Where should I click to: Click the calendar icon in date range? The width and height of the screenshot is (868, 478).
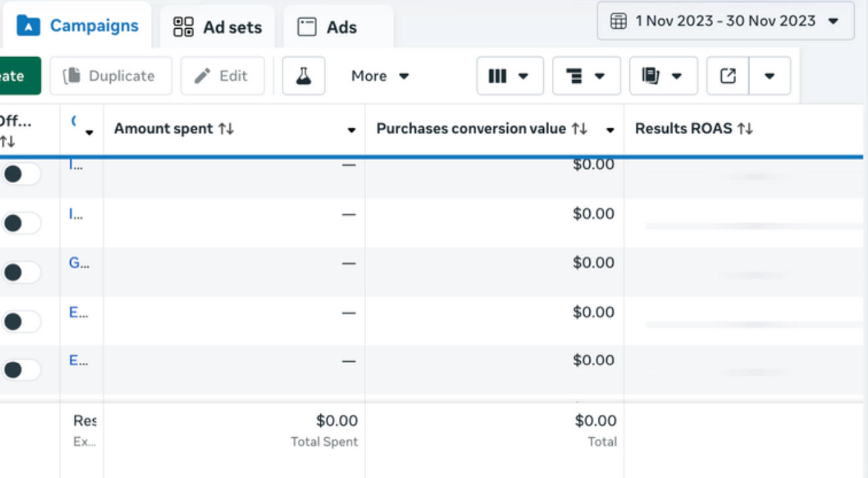click(618, 21)
